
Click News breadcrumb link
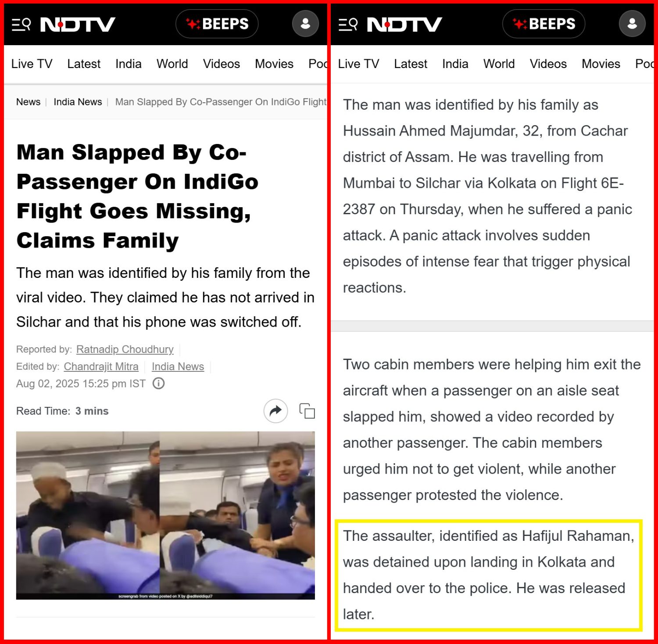click(28, 102)
